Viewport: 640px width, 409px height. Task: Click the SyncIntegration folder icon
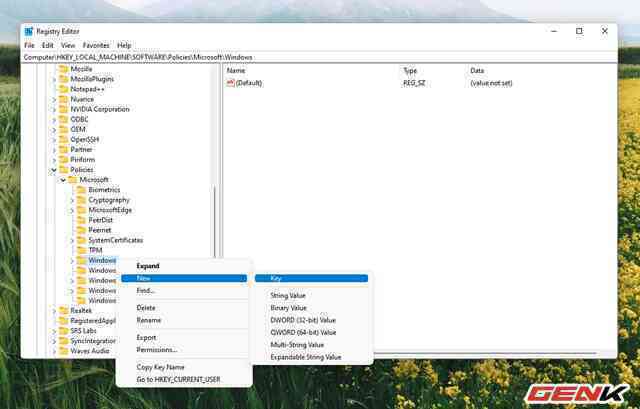64,341
